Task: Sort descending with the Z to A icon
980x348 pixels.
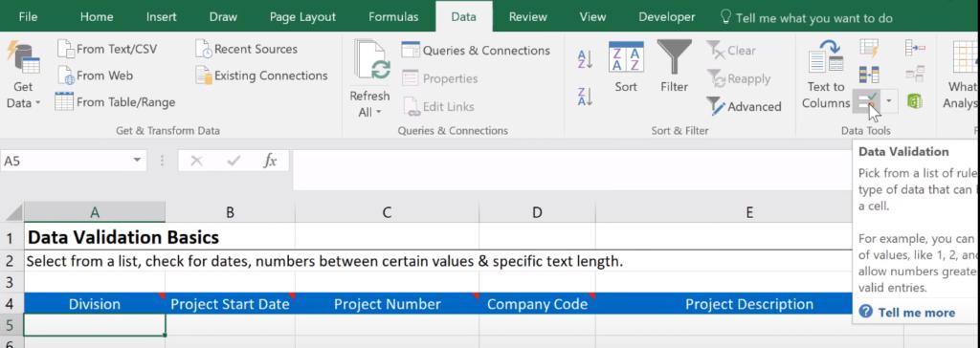Action: point(585,97)
